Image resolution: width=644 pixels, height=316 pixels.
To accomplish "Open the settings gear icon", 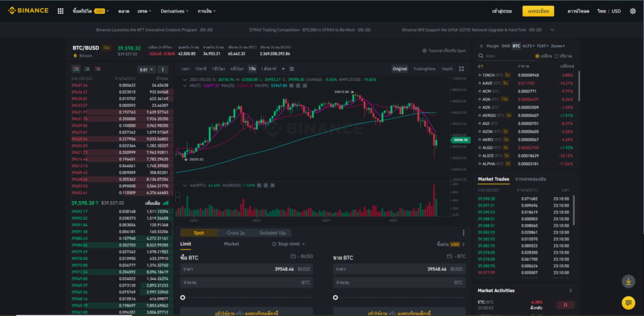I will [633, 11].
